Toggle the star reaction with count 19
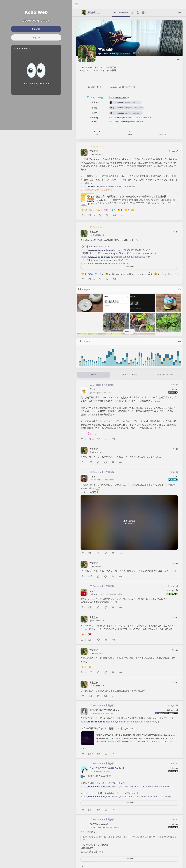 pyautogui.click(x=84, y=210)
